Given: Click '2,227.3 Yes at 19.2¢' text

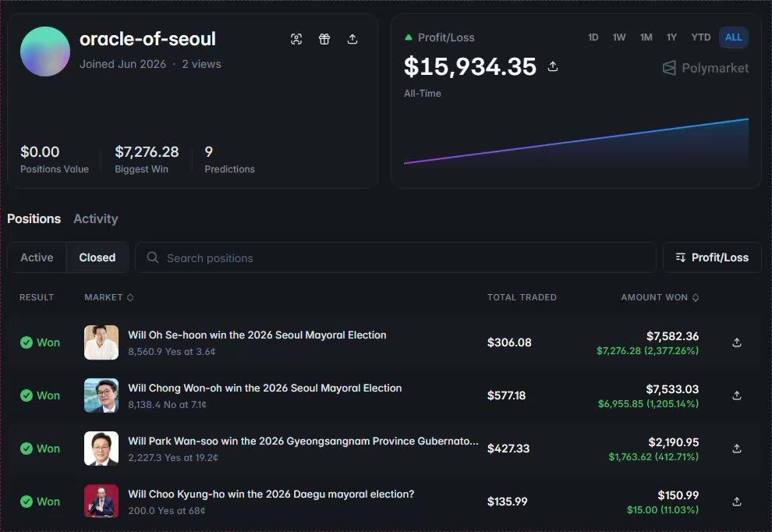Looking at the screenshot, I should click(173, 458).
